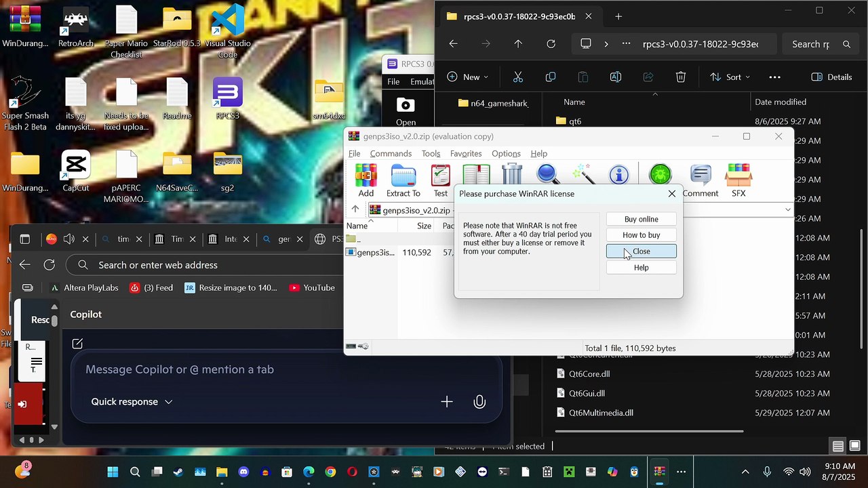Open the Options menu in WinRAR
This screenshot has height=488, width=868.
[x=506, y=154]
